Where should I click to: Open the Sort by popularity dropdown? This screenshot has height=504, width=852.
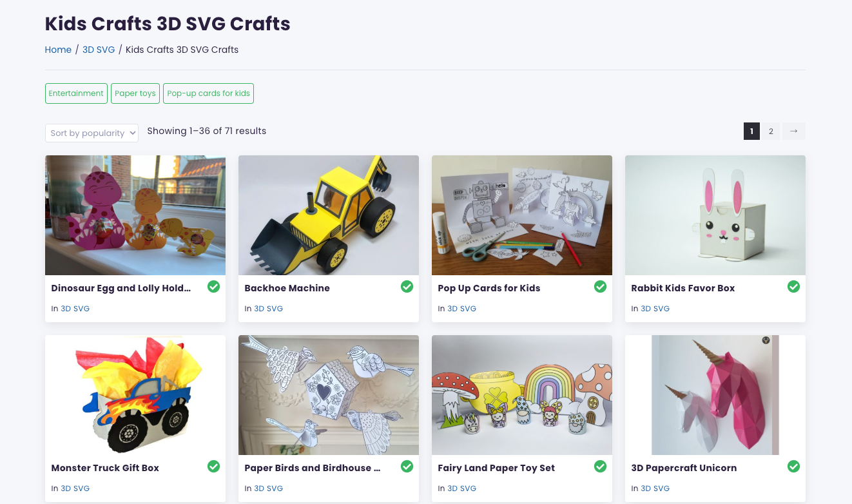(x=92, y=133)
